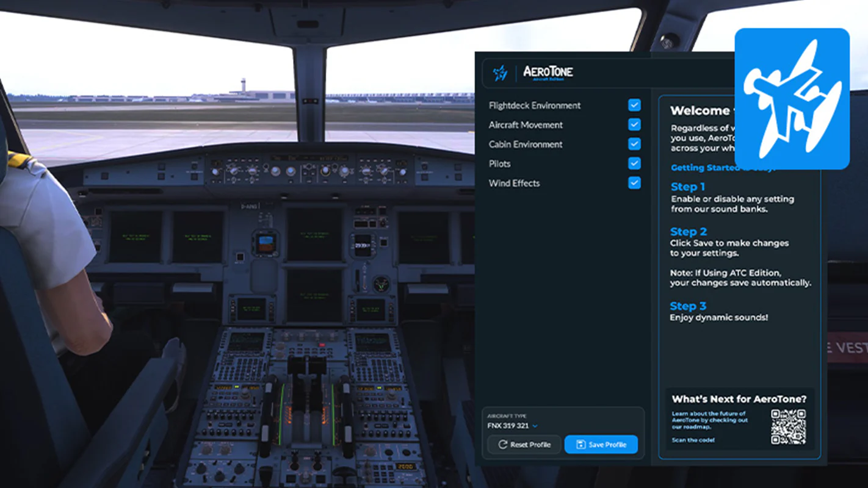This screenshot has height=488, width=868.
Task: Select the "Step 2" heading
Action: click(x=689, y=232)
